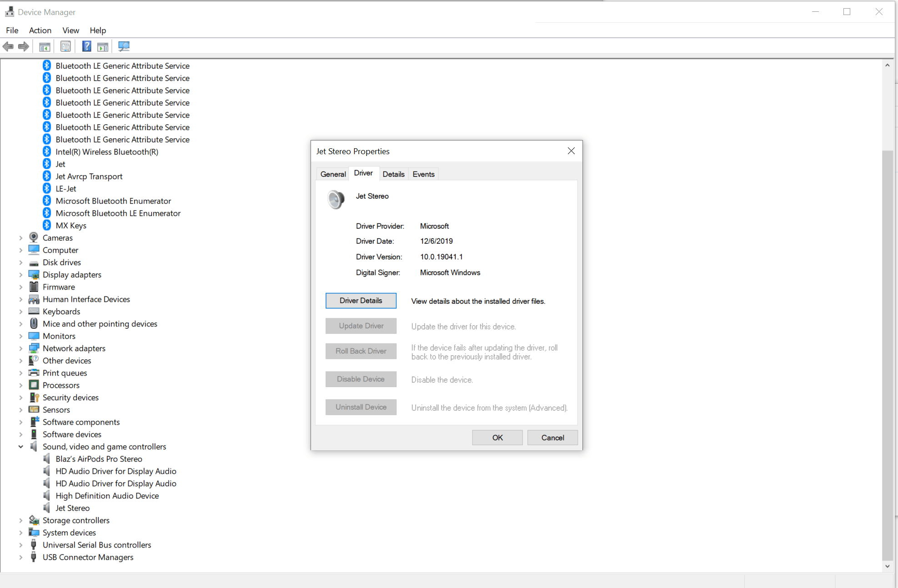Click the blue Help toolbar icon

[x=86, y=46]
